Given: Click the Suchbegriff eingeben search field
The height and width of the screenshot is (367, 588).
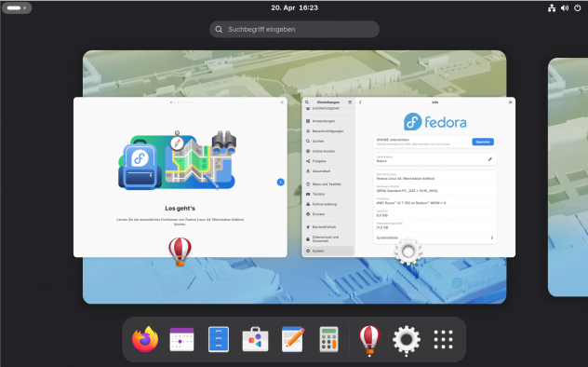Looking at the screenshot, I should 294,29.
